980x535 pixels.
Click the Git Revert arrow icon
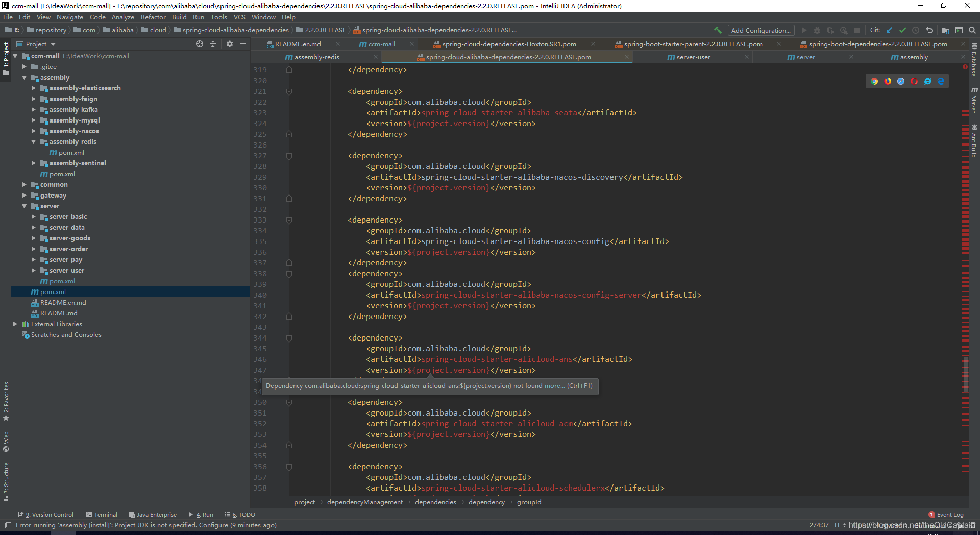pos(929,30)
